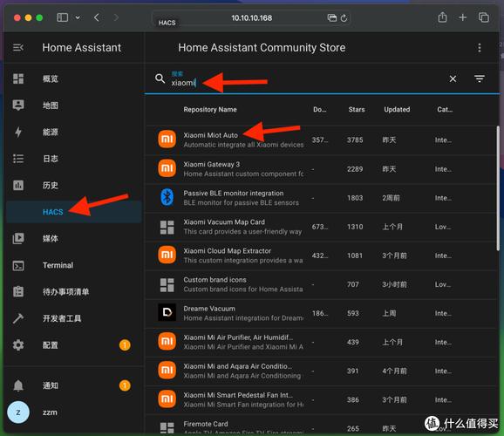
Task: Select Terminal in the sidebar
Action: (x=74, y=265)
